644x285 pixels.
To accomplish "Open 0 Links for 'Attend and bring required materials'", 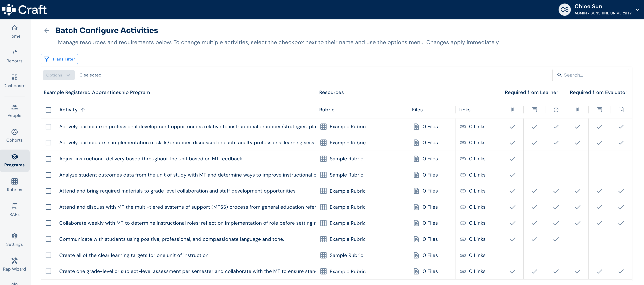I will (477, 191).
